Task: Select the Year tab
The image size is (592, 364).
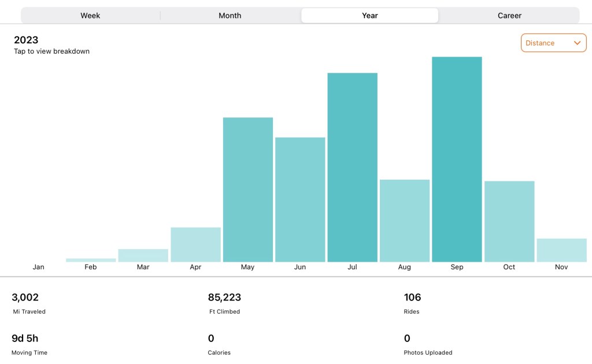Action: [x=369, y=16]
